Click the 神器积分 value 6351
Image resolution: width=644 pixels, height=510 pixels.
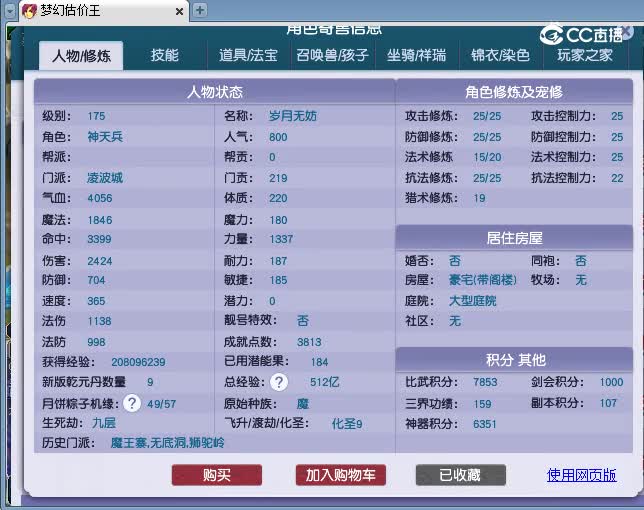485,424
